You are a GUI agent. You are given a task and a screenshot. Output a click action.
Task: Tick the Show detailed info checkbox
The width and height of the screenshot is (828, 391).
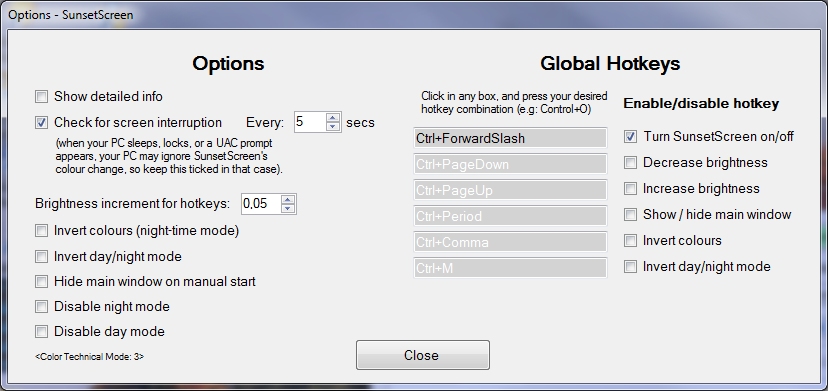click(41, 97)
